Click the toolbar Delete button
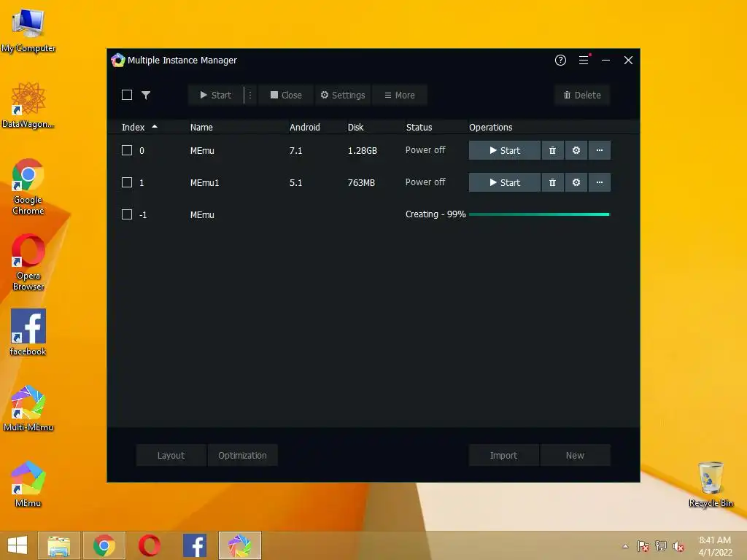The width and height of the screenshot is (747, 560). (x=581, y=95)
